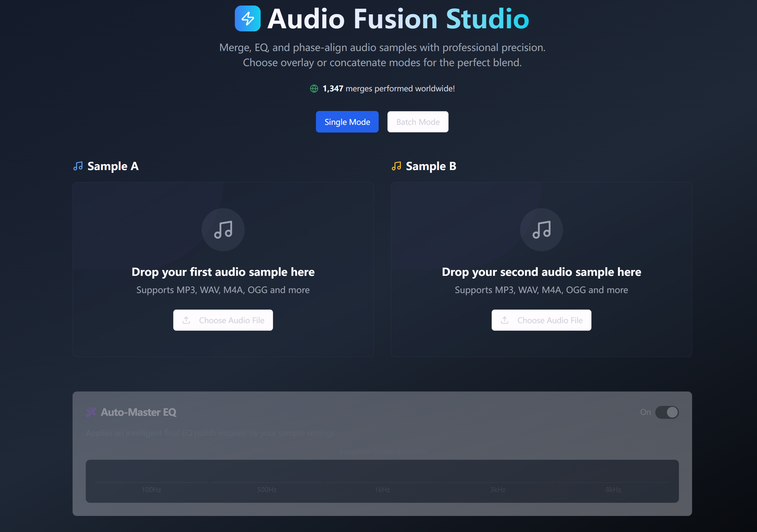Click upload icon in Sample A's file button

pos(186,320)
